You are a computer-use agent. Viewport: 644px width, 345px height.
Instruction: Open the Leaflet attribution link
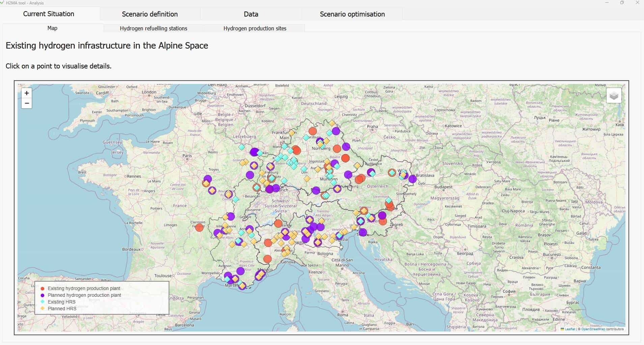point(570,329)
